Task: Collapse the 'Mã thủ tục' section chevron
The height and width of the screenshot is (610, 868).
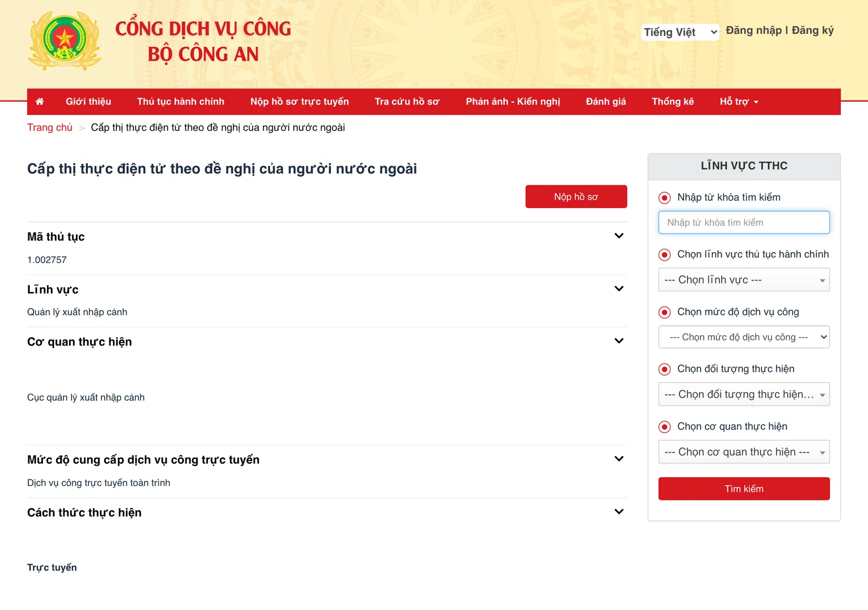Action: coord(619,236)
